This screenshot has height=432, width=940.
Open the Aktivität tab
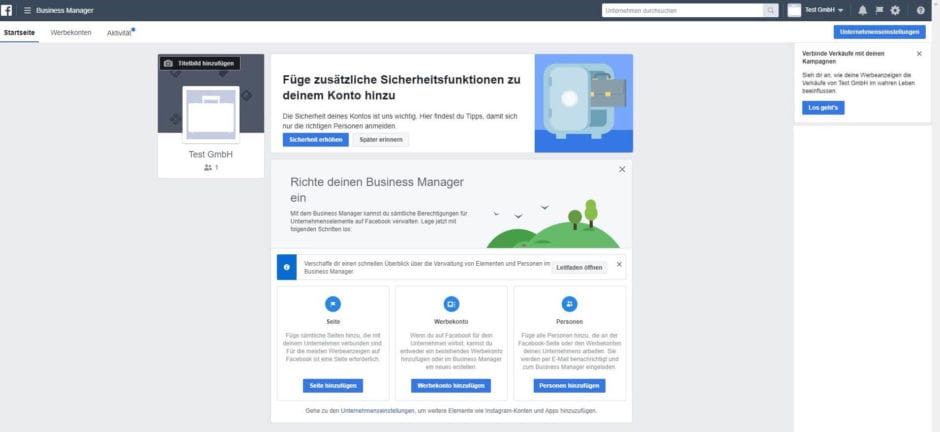click(x=120, y=33)
